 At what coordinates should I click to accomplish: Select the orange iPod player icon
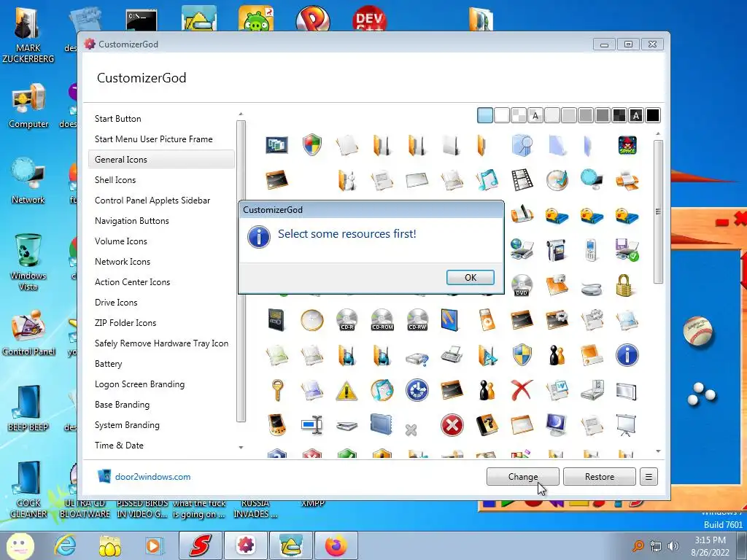tap(487, 320)
